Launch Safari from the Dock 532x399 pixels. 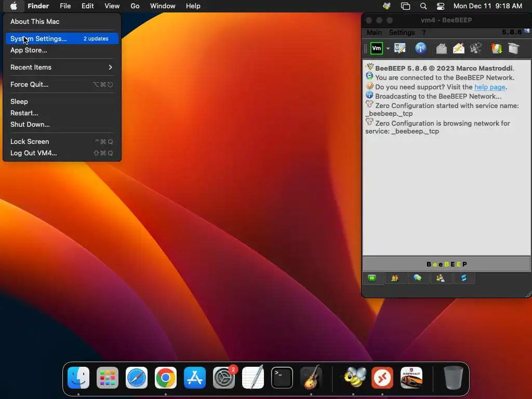[x=137, y=378]
